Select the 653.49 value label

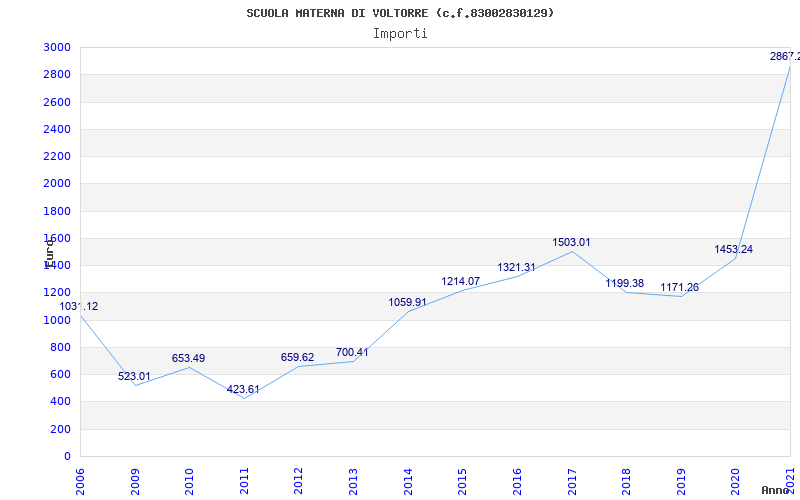[x=188, y=358]
